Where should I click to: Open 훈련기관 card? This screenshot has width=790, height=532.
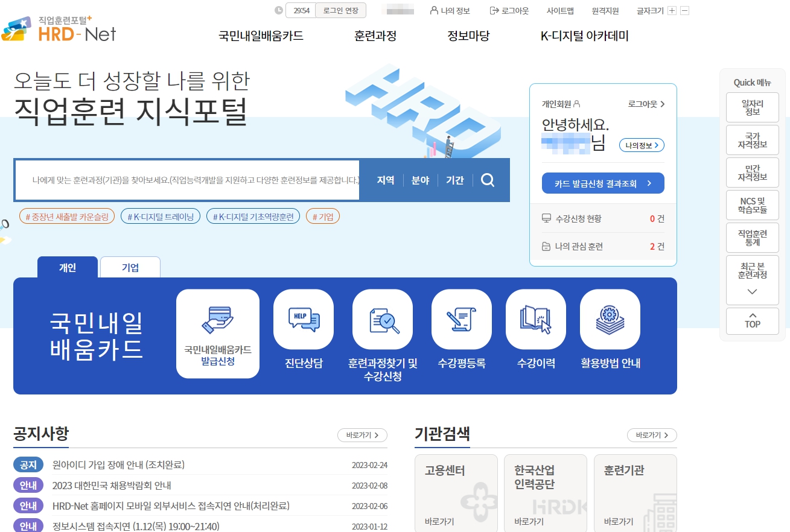pos(636,493)
